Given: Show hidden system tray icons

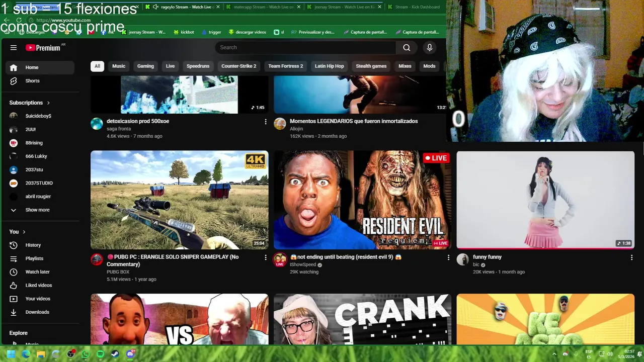Looking at the screenshot, I should pos(554,354).
